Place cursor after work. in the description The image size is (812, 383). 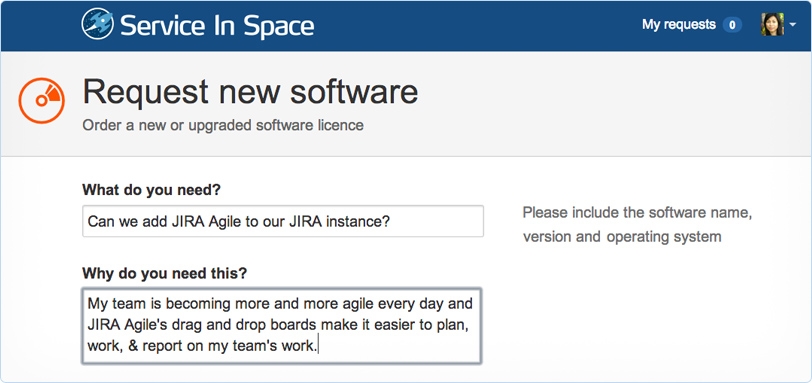(x=317, y=346)
